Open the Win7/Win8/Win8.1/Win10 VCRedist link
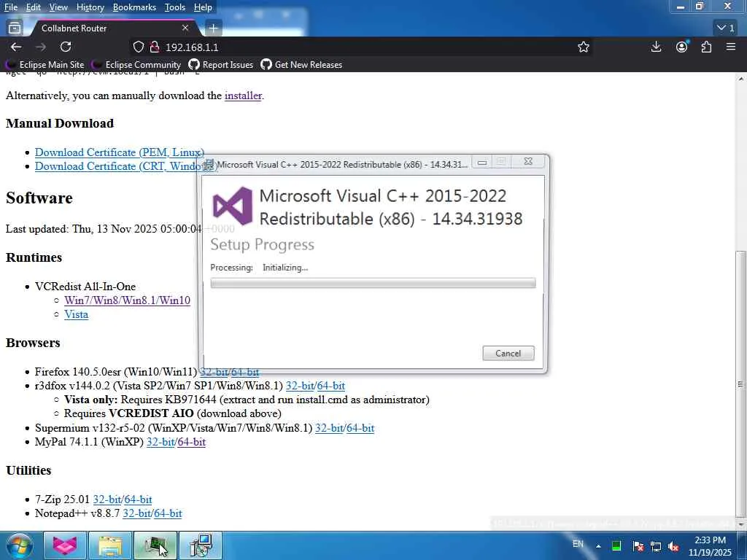The width and height of the screenshot is (747, 560). [127, 300]
